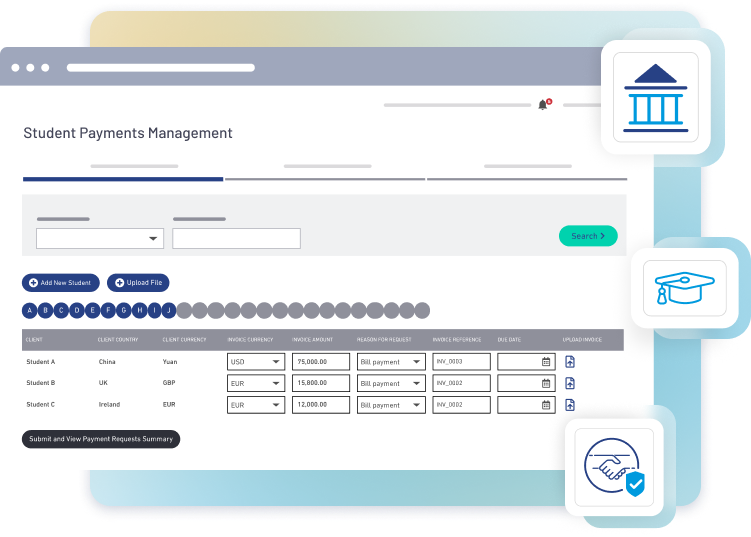The height and width of the screenshot is (537, 751).
Task: Switch to the third tab
Action: pos(527,172)
